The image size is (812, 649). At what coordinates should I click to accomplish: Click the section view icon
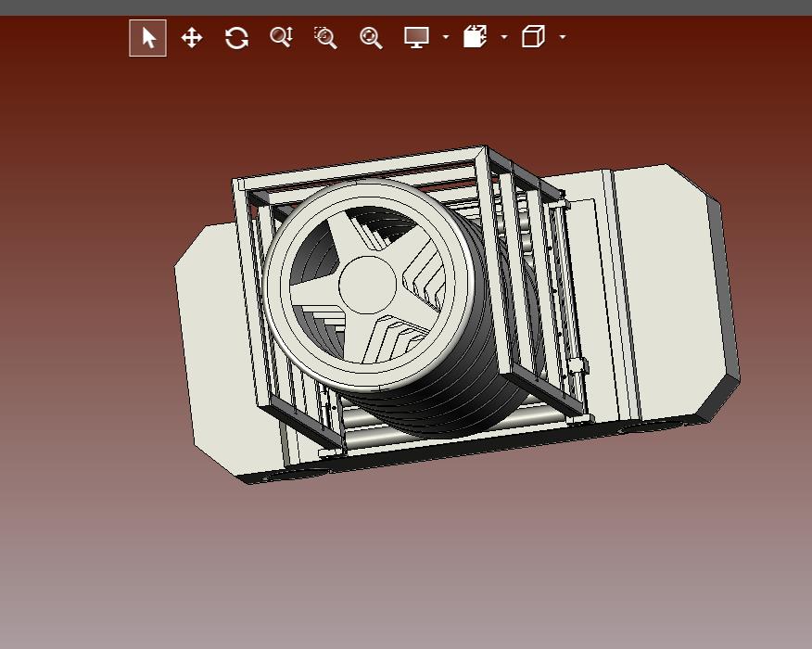click(475, 37)
